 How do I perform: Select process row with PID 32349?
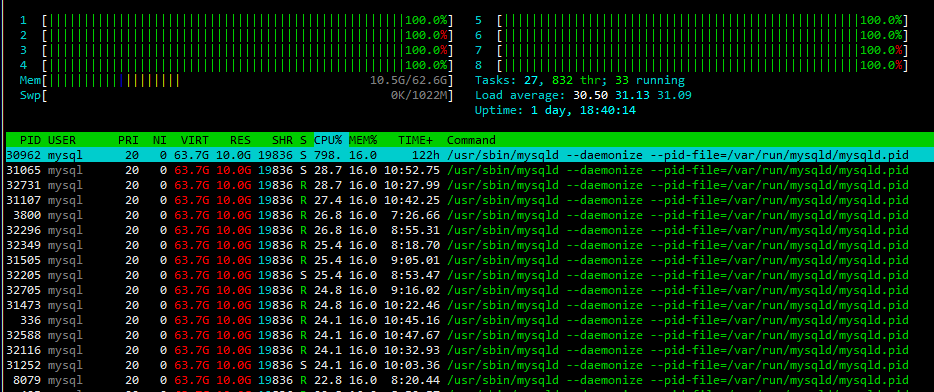click(457, 245)
